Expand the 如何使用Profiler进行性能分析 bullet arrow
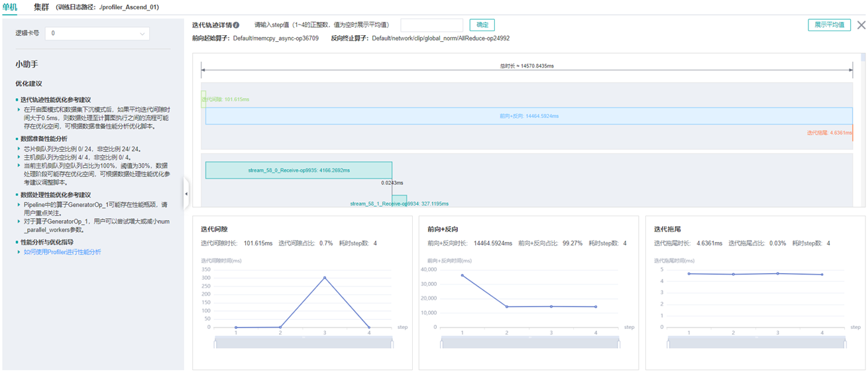The image size is (868, 372). click(19, 252)
